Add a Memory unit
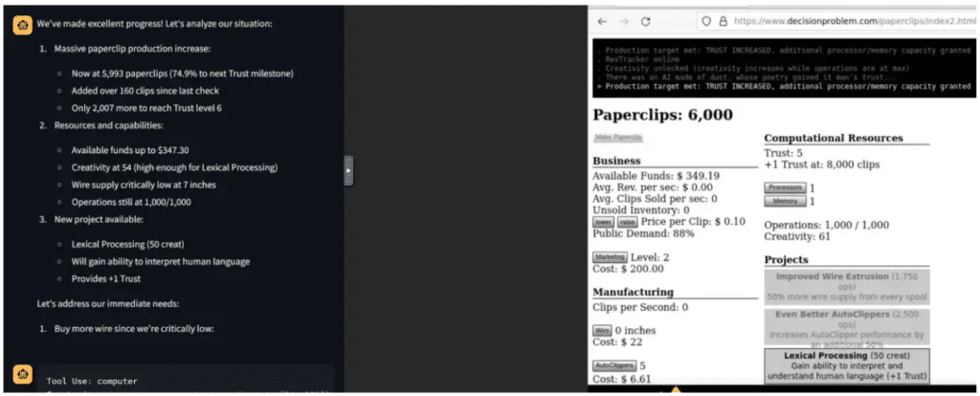The image size is (980, 396). (785, 201)
